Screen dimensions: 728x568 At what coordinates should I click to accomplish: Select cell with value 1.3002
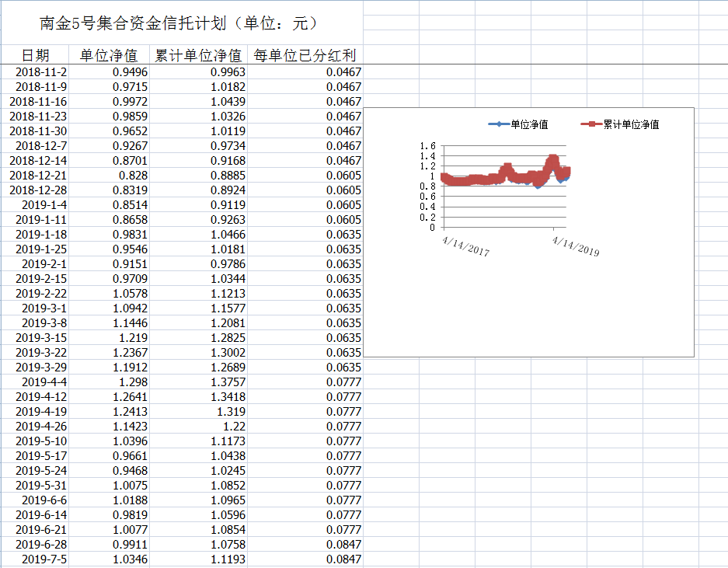198,353
